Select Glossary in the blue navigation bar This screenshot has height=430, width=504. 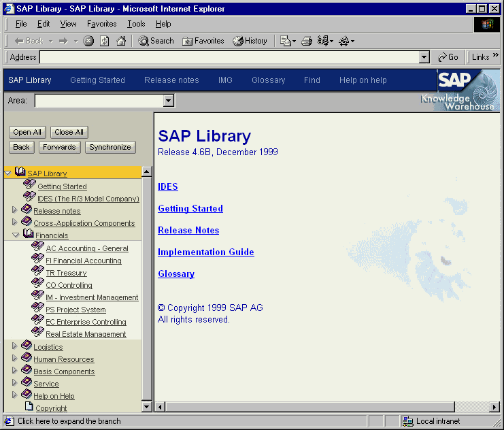[269, 80]
